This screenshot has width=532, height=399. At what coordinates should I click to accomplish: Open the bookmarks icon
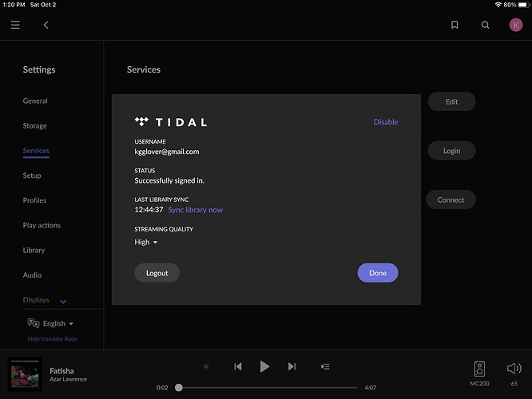click(455, 25)
